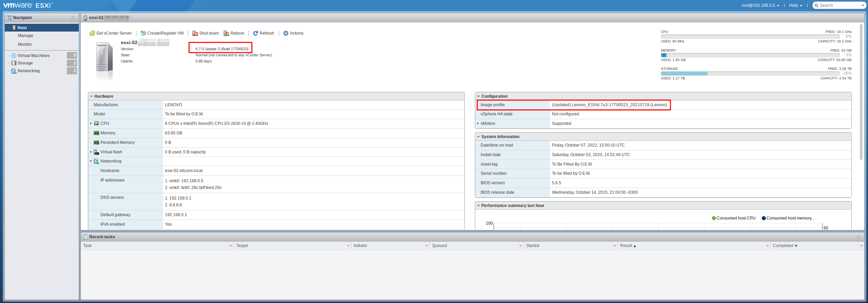Minimize the Navigator panel icon
This screenshot has height=303, width=868.
[73, 18]
